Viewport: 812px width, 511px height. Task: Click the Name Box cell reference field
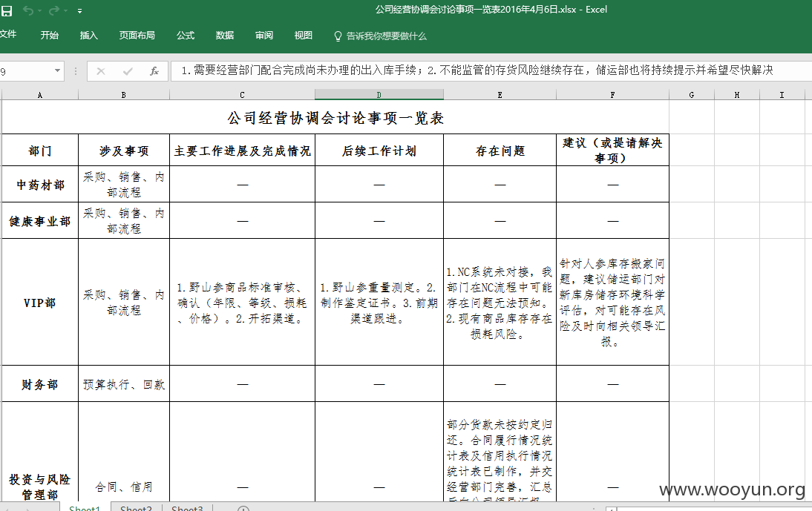pyautogui.click(x=26, y=71)
